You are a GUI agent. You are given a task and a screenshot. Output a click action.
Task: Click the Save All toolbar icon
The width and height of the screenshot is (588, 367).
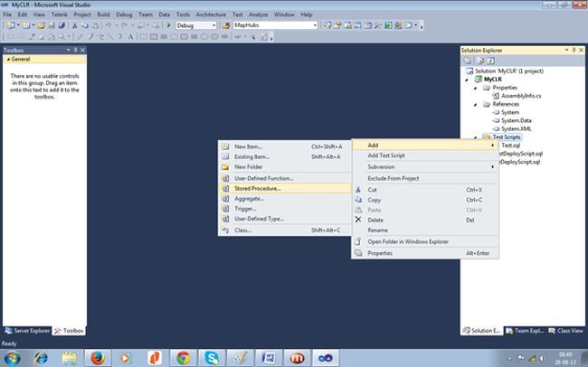(62, 25)
